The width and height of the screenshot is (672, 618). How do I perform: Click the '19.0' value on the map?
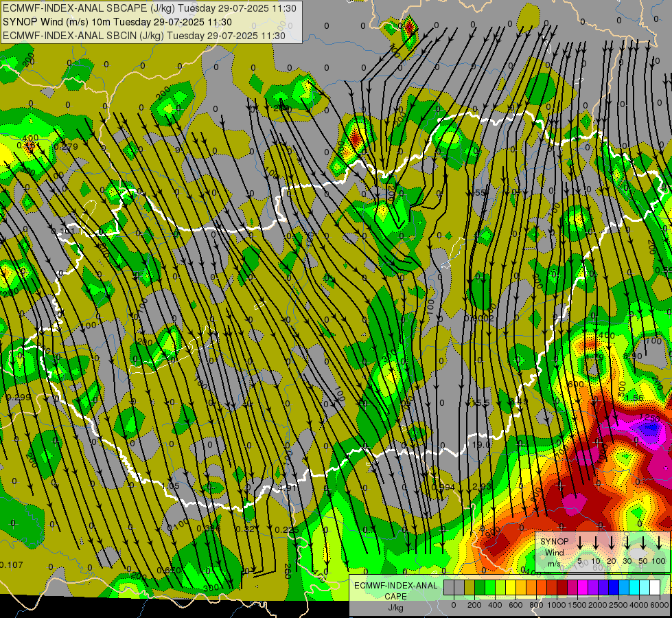tap(481, 445)
